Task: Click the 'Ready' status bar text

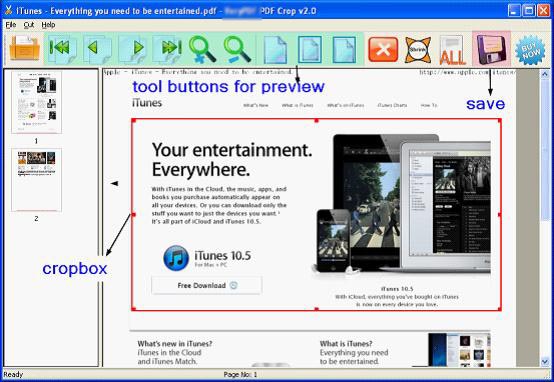Action: [x=13, y=375]
